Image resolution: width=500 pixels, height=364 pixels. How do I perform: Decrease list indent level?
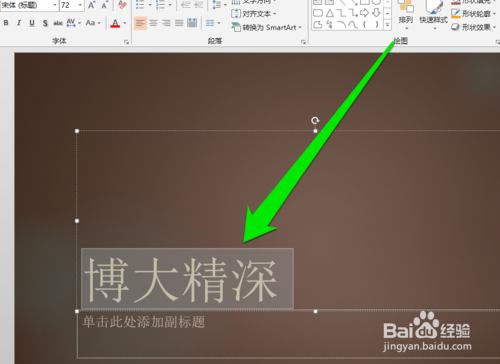(x=186, y=5)
